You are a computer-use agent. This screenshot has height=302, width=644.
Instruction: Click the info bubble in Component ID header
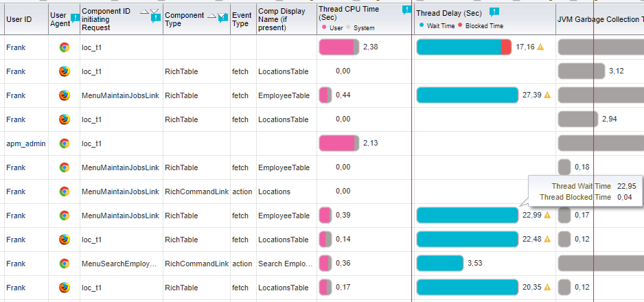tap(156, 18)
